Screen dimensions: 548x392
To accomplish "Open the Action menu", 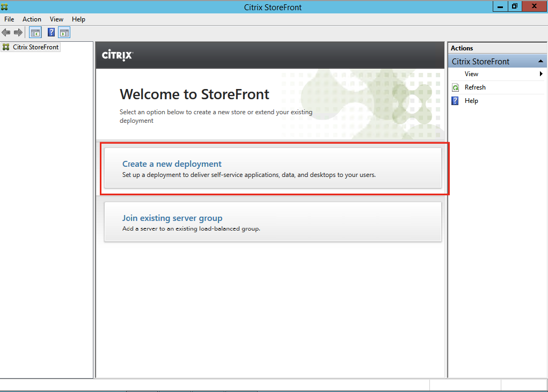I will (x=32, y=19).
